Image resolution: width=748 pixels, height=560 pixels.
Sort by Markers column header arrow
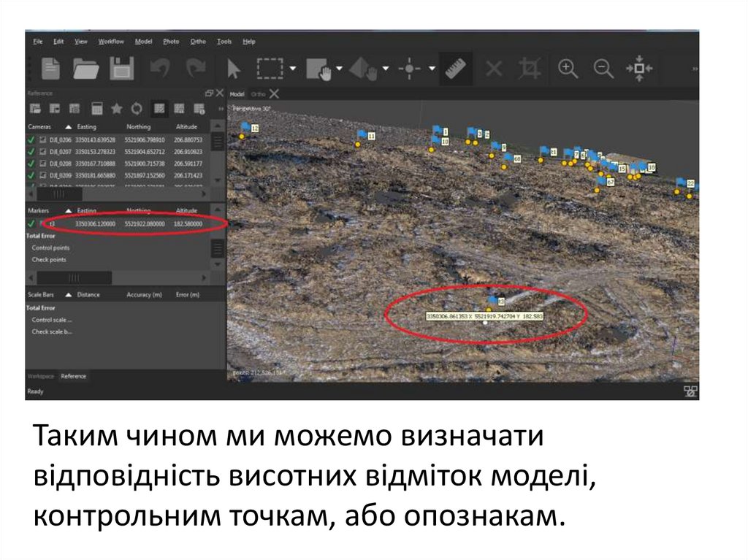point(68,210)
